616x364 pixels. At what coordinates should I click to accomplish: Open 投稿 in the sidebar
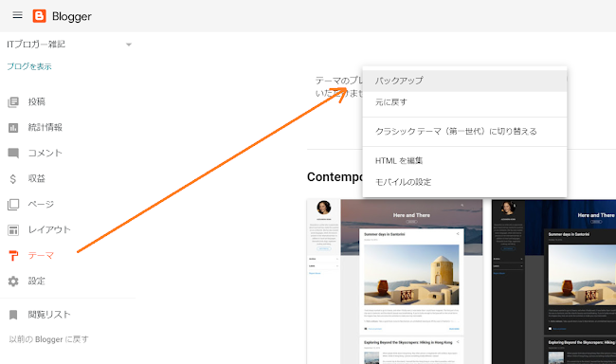coord(37,101)
